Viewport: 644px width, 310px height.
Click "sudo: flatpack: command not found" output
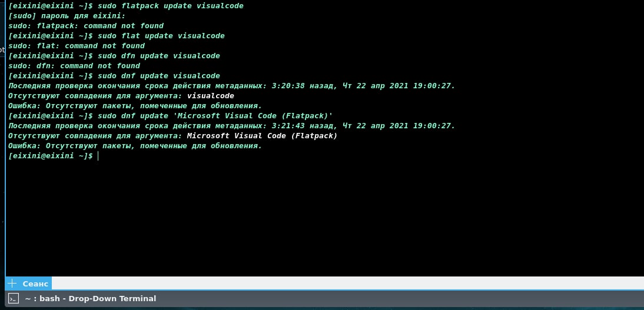[86, 26]
